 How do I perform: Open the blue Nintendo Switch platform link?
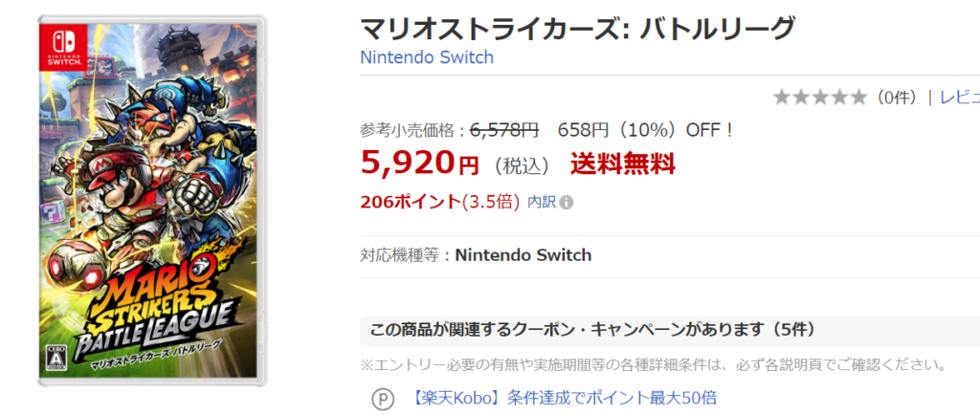point(427,57)
